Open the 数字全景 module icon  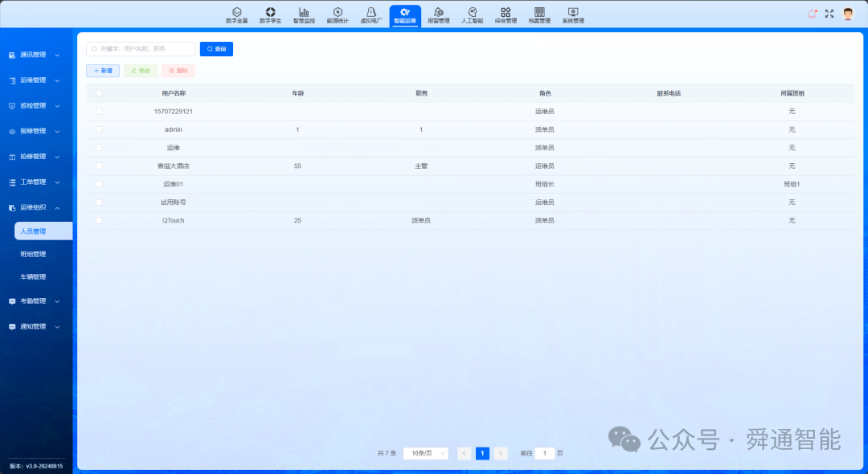tap(236, 12)
